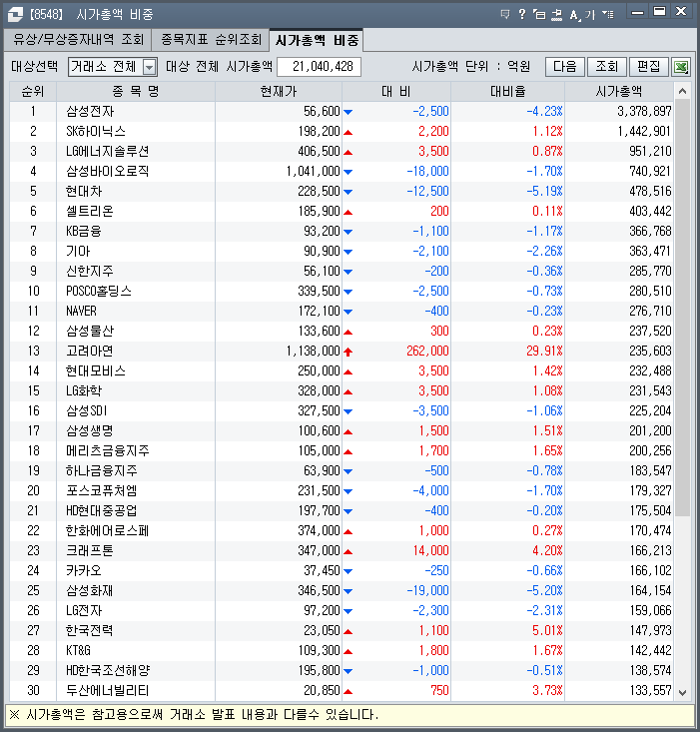Select the 크래프톤 stock name
The image size is (700, 732).
pos(90,551)
